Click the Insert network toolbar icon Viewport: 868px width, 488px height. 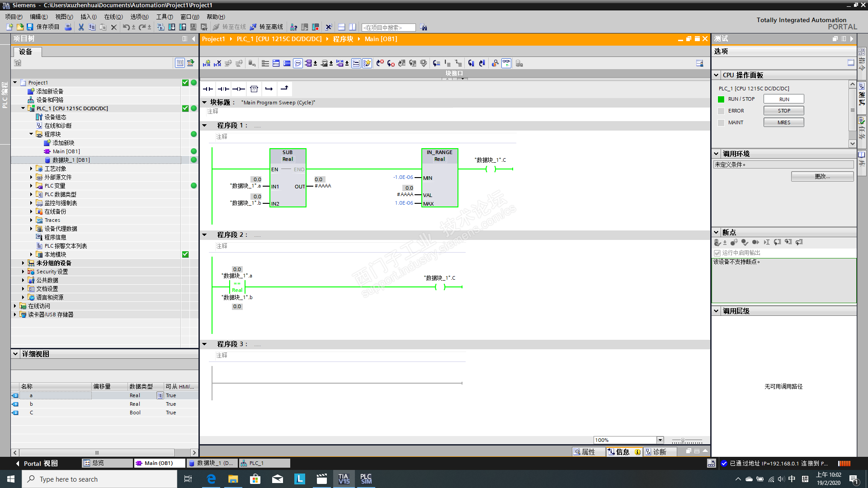[207, 63]
